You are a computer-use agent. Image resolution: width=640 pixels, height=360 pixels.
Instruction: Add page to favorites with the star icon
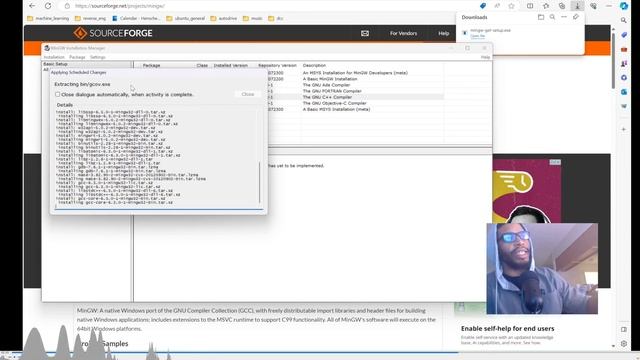pyautogui.click(x=511, y=6)
